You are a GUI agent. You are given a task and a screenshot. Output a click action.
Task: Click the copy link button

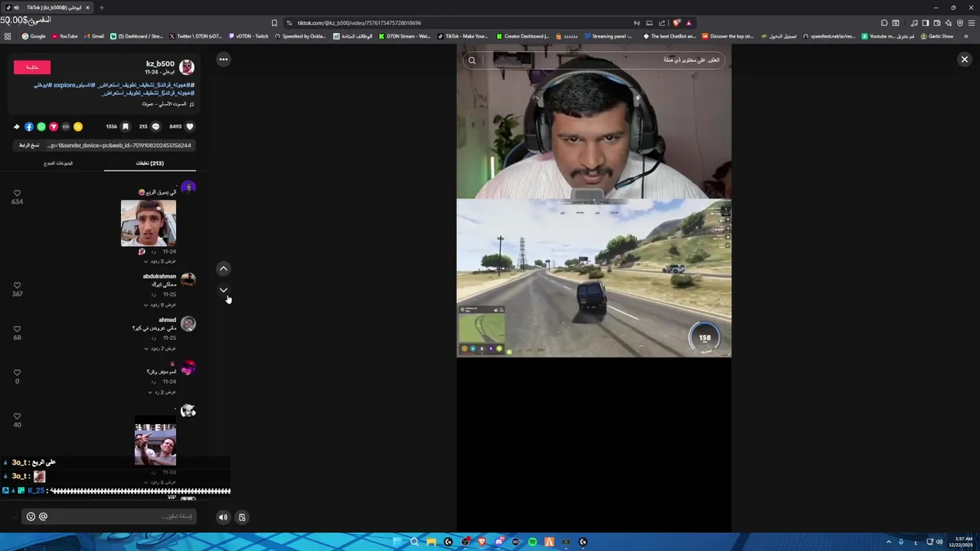click(29, 145)
